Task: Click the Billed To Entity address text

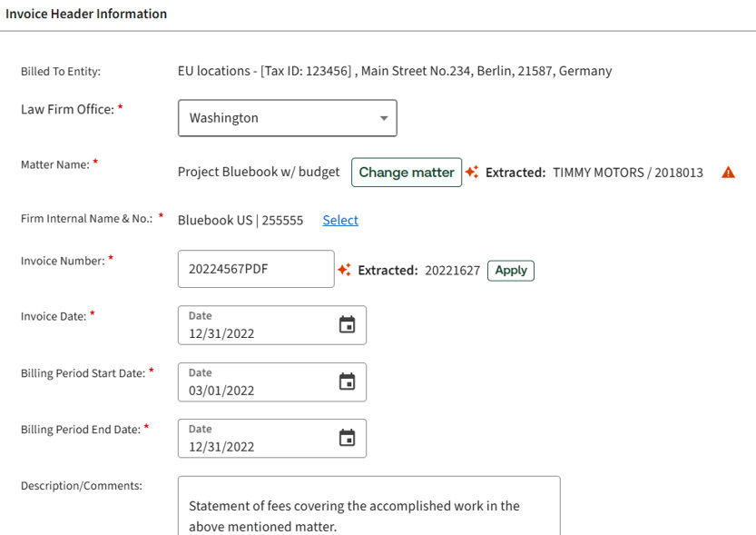Action: tap(394, 71)
